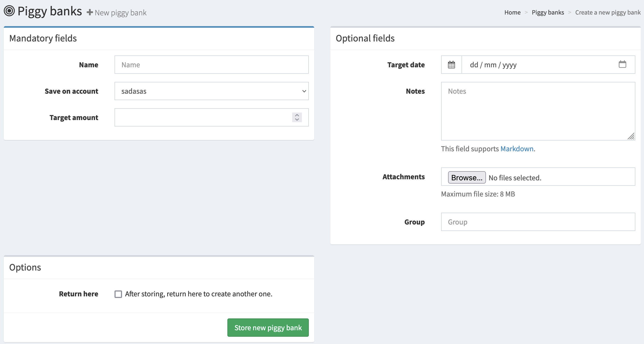Open the Piggy banks breadcrumb link
Image resolution: width=644 pixels, height=344 pixels.
(x=548, y=12)
